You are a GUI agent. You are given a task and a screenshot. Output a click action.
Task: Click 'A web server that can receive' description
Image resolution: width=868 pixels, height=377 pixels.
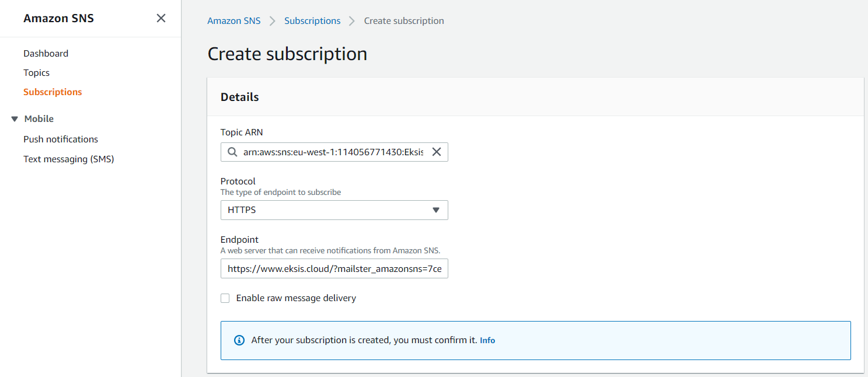[x=330, y=250]
